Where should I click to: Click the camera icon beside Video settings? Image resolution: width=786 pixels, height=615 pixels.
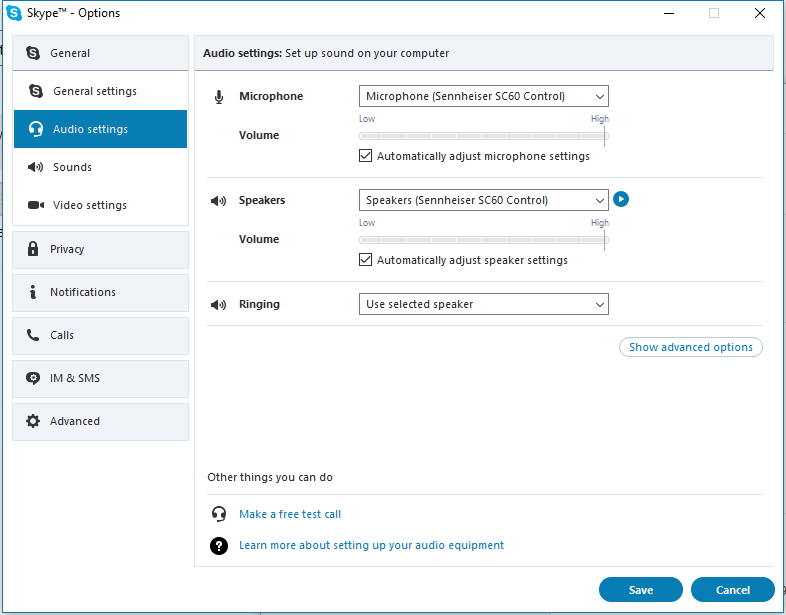[x=36, y=205]
